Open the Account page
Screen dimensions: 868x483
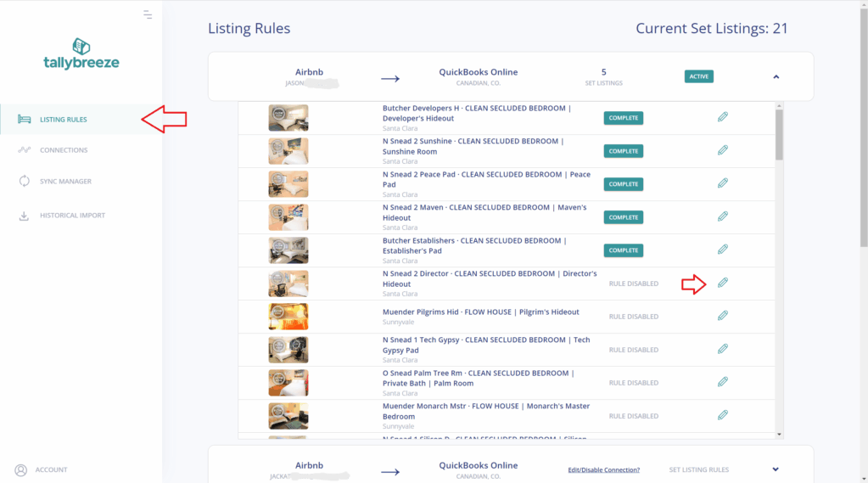51,469
